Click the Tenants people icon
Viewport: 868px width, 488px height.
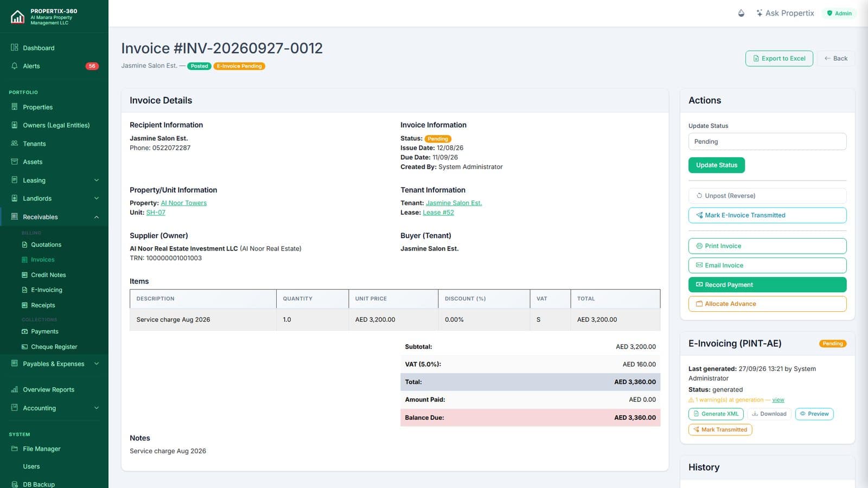click(x=15, y=144)
